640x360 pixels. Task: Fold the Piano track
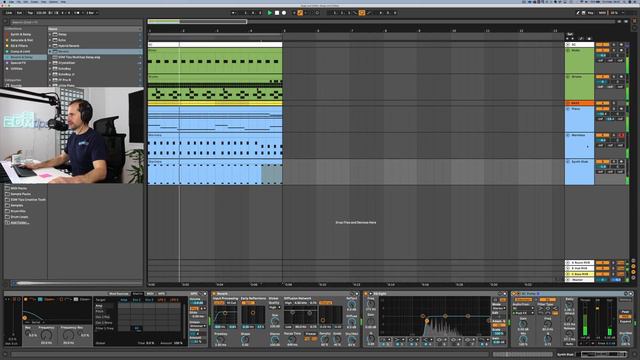[568, 109]
